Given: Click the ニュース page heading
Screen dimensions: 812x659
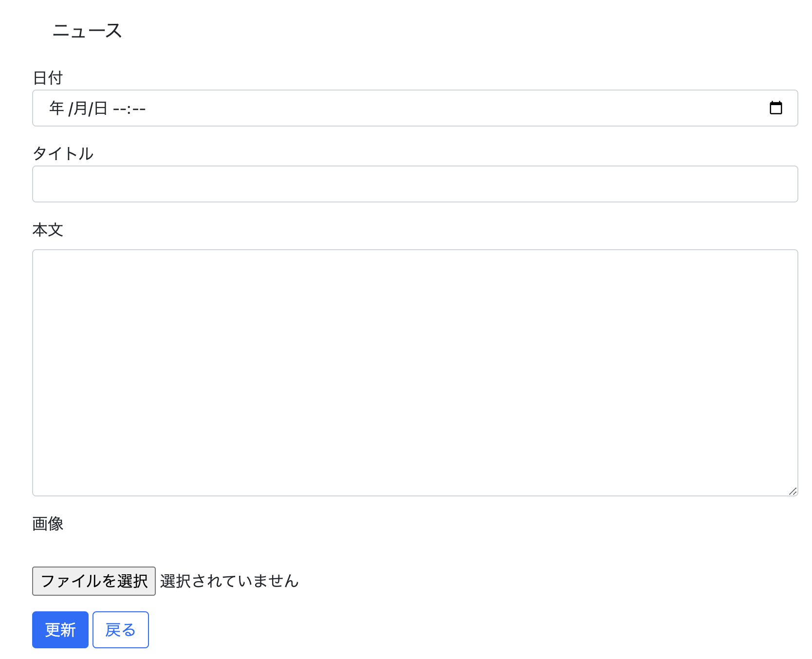Looking at the screenshot, I should (87, 31).
